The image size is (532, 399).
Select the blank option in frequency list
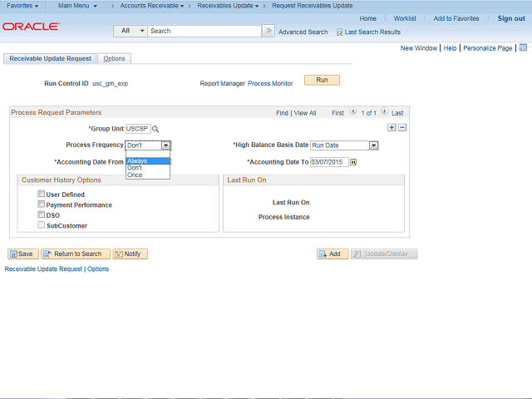click(x=148, y=154)
